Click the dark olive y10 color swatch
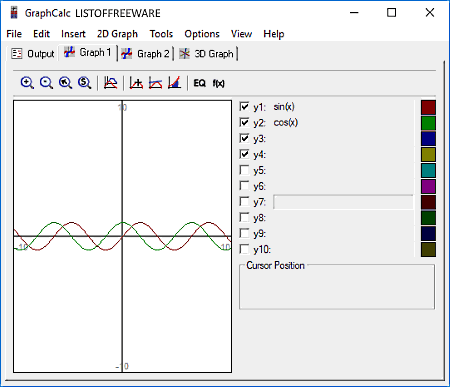 pos(428,249)
